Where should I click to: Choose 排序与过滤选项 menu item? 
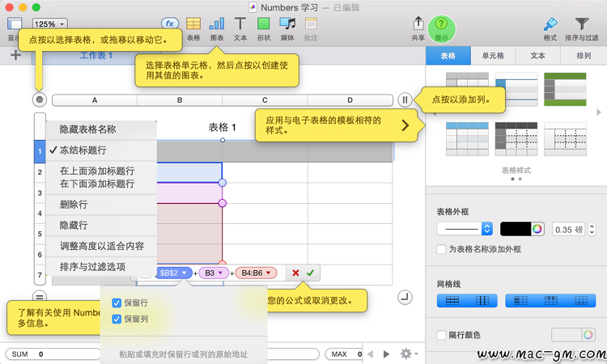(101, 266)
